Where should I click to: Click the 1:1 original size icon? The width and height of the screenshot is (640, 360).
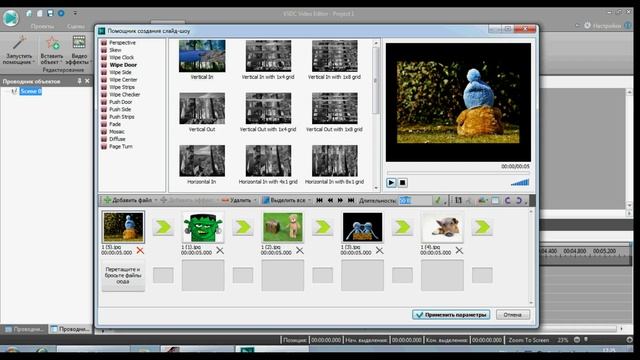tap(458, 200)
